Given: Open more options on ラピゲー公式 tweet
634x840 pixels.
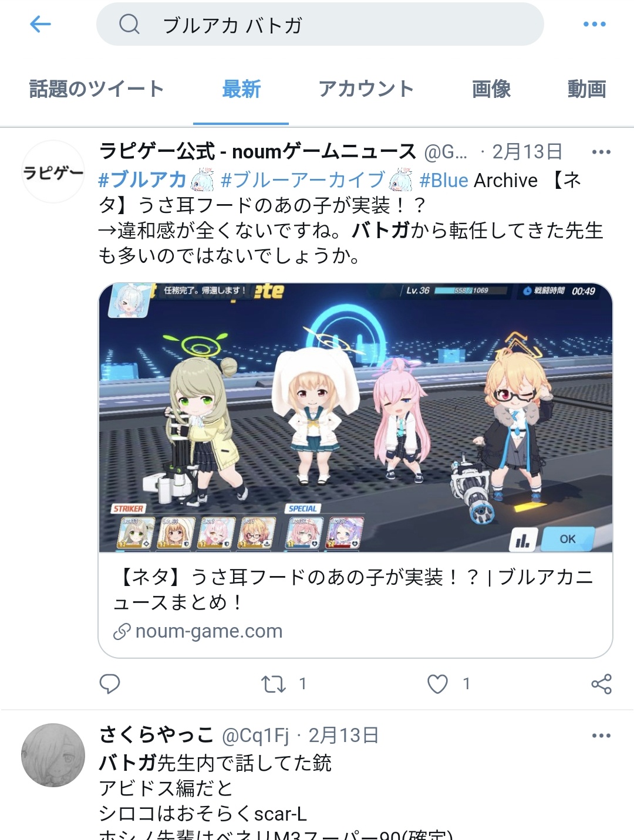Looking at the screenshot, I should pyautogui.click(x=601, y=152).
